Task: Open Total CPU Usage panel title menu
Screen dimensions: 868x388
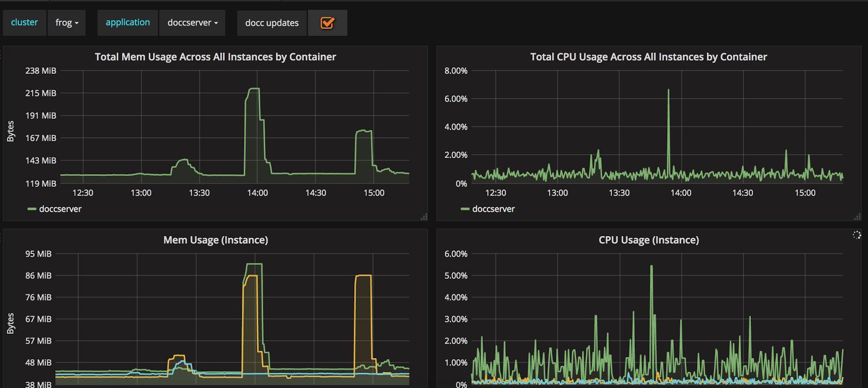Action: (x=648, y=57)
